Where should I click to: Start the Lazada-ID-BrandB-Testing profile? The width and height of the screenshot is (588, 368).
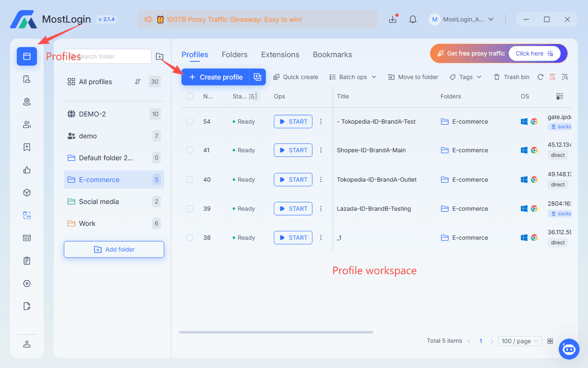pyautogui.click(x=293, y=208)
